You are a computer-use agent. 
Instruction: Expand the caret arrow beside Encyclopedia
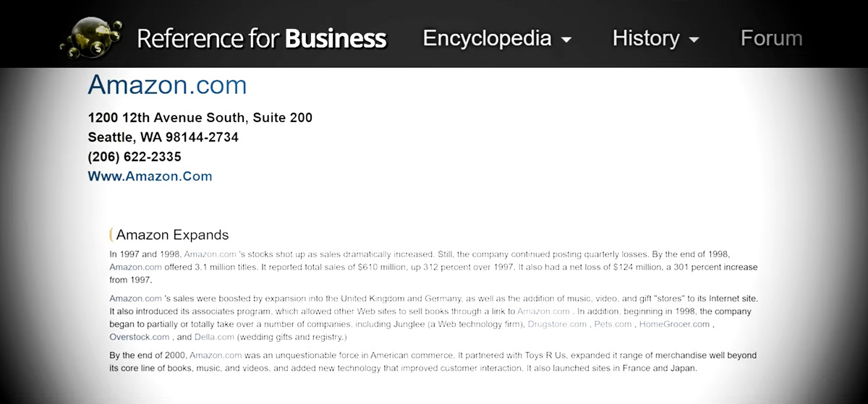(x=567, y=40)
